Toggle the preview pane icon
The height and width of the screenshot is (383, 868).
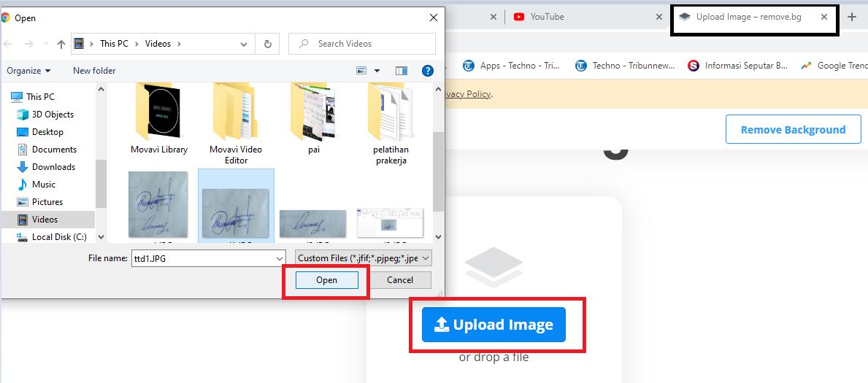(x=402, y=71)
